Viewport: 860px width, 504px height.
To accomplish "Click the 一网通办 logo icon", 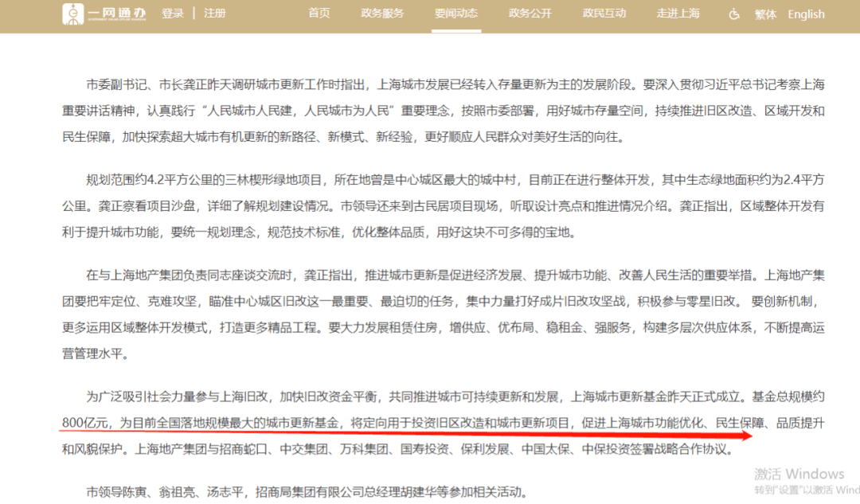I will [72, 14].
